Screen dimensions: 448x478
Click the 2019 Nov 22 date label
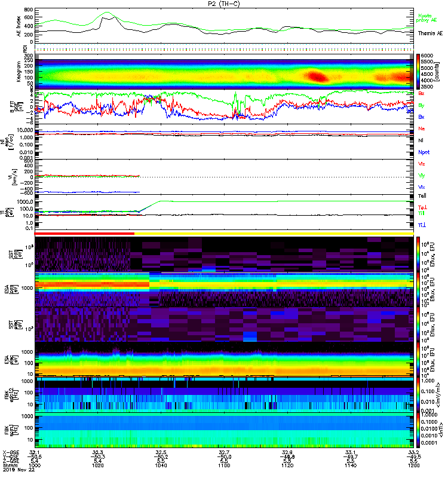19,470
